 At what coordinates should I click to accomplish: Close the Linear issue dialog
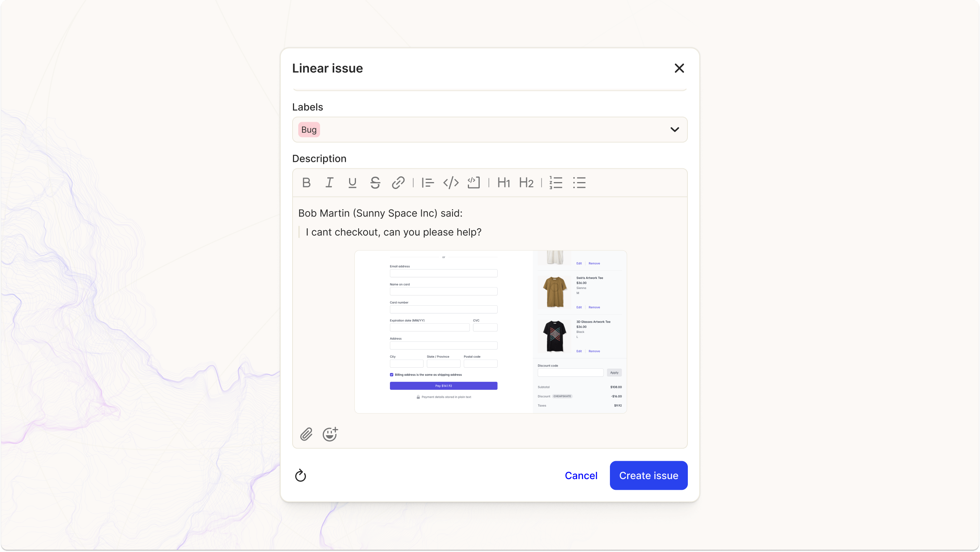pos(679,68)
